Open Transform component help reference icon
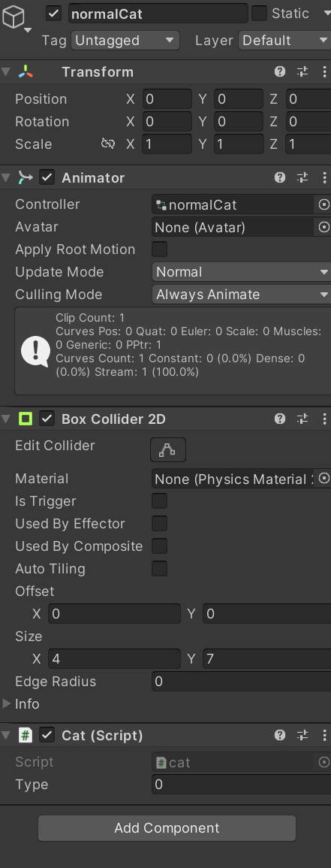Screen dimensions: 331x868 click(x=280, y=71)
